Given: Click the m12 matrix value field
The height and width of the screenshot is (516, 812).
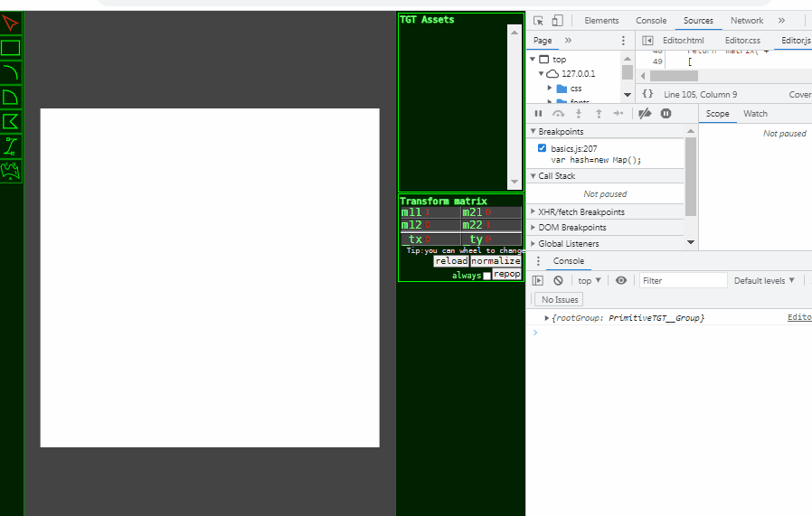Looking at the screenshot, I should click(442, 225).
